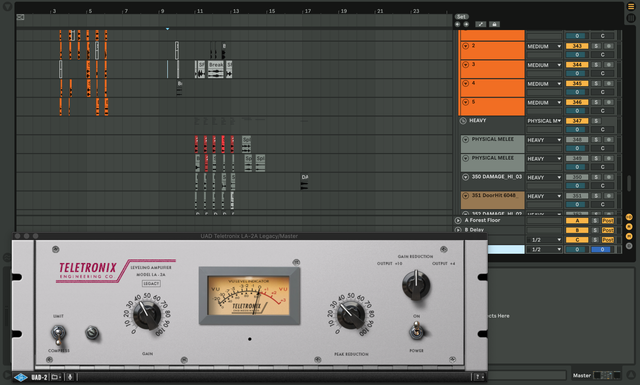Click the Master label at bottom right
The image size is (640, 385).
[x=582, y=376]
